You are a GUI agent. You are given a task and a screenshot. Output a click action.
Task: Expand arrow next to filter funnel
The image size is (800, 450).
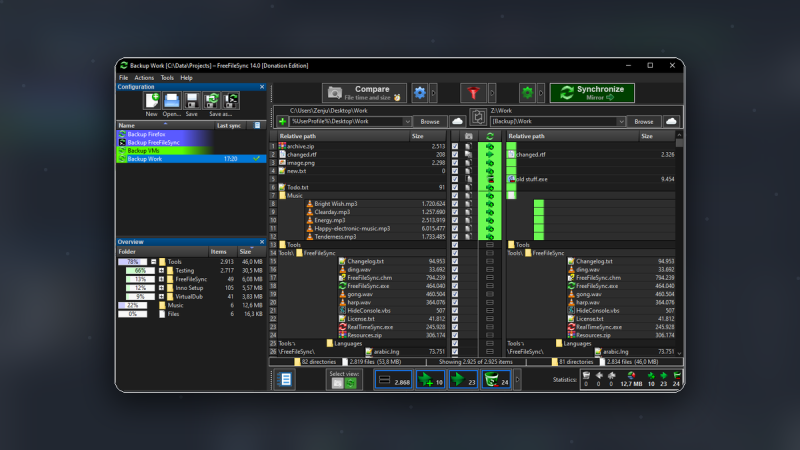coord(492,93)
